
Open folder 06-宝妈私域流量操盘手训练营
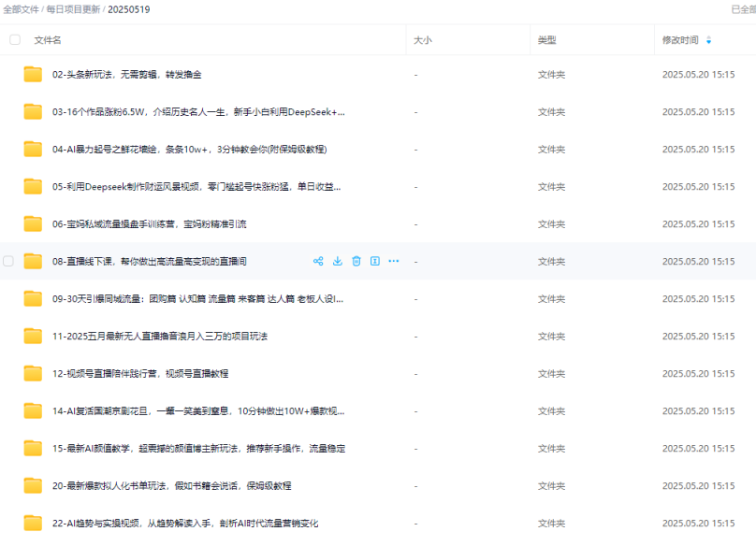149,223
